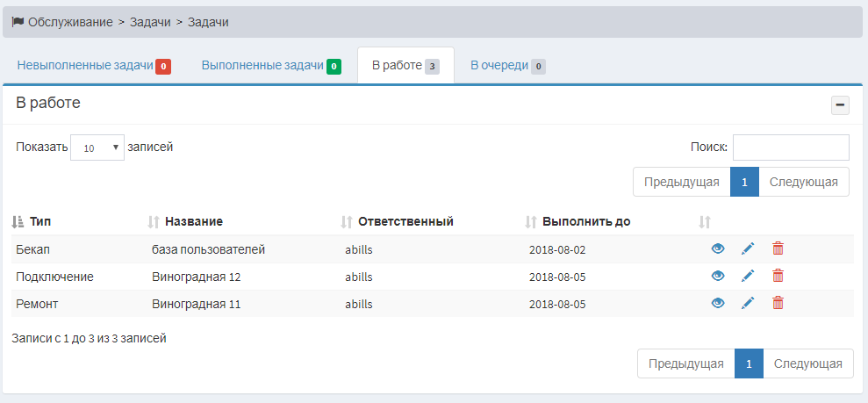Open the records-per-page dropdown showing 10

coord(97,148)
